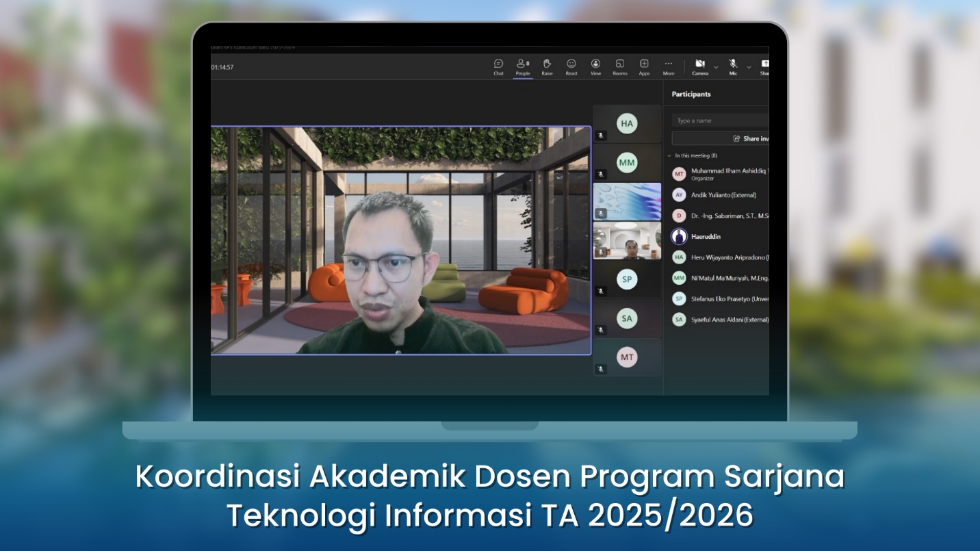Expand the microphone options chevron
Screen dimensions: 980x551
[x=748, y=66]
